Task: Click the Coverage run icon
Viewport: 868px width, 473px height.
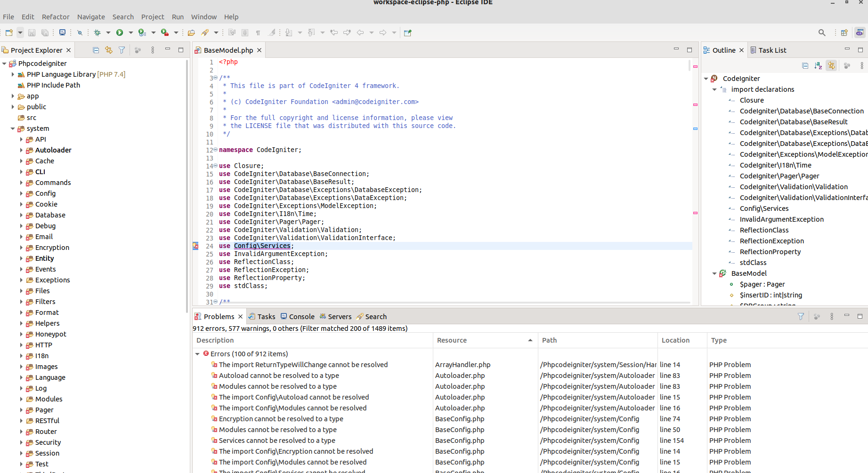Action: coord(142,32)
